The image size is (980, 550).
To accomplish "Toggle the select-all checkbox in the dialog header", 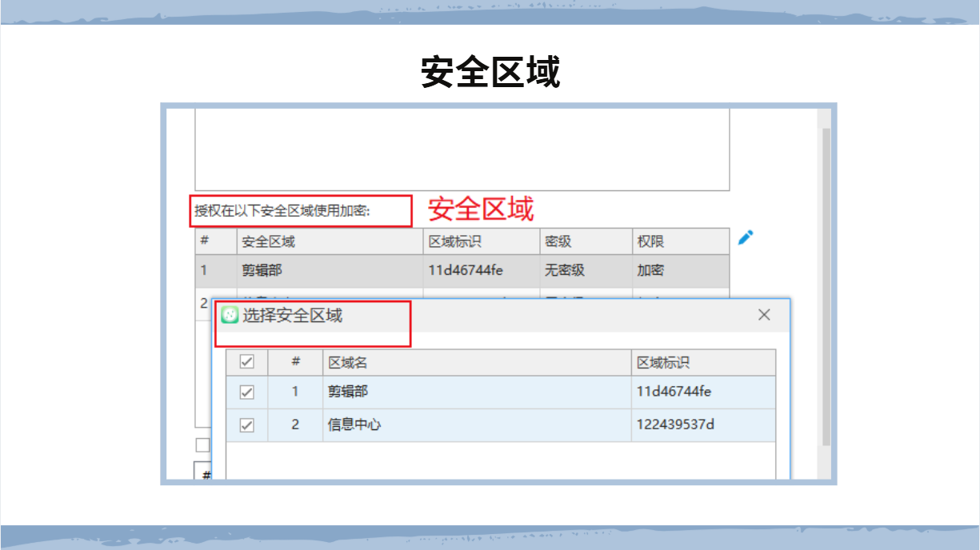I will (x=247, y=362).
